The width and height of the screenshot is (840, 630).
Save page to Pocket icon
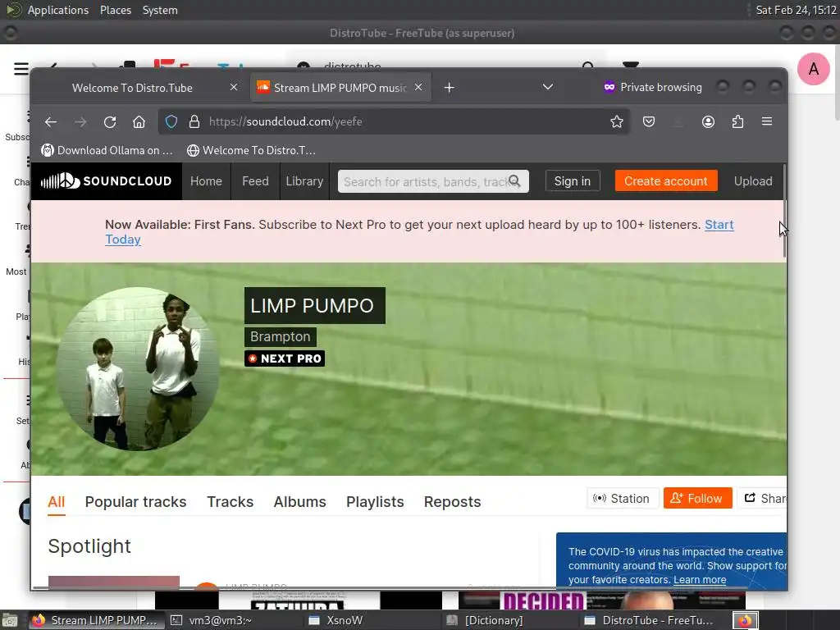tap(649, 121)
